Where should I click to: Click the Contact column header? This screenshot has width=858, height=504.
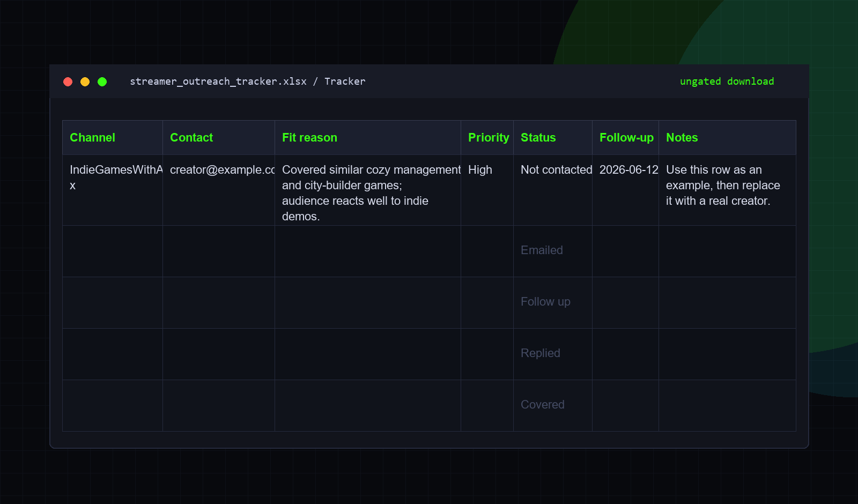click(219, 138)
